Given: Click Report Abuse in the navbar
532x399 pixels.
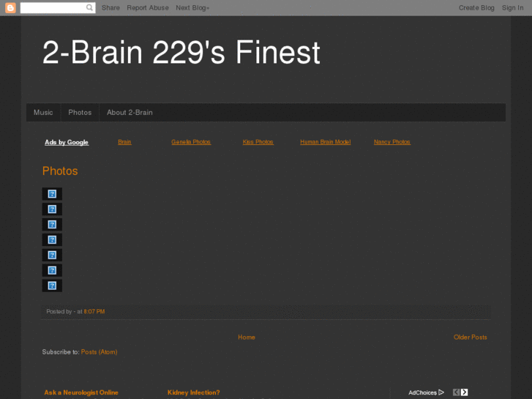Looking at the screenshot, I should 148,7.
